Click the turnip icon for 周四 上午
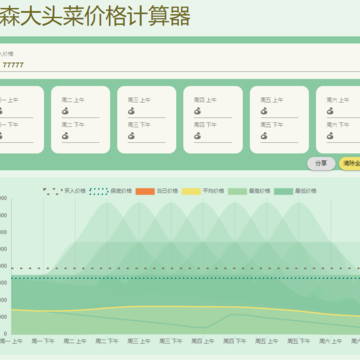Image resolution: width=360 pixels, height=360 pixels. click(x=198, y=111)
